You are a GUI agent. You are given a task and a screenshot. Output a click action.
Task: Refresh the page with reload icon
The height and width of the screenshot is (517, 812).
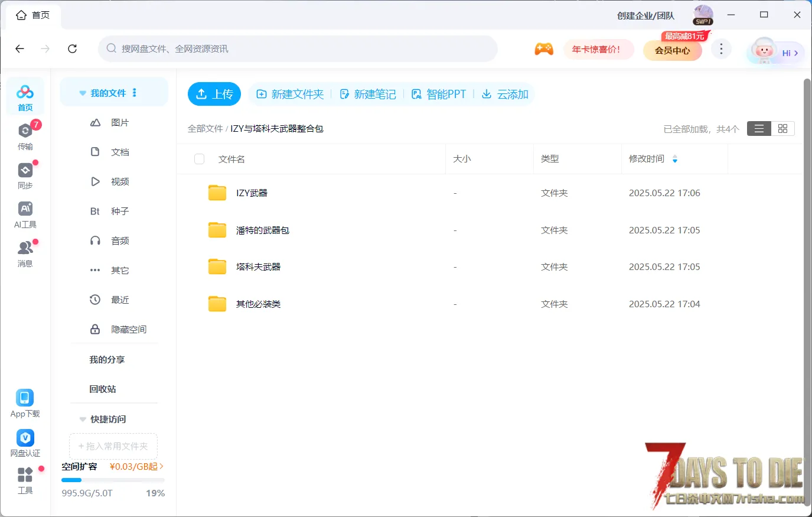[72, 48]
